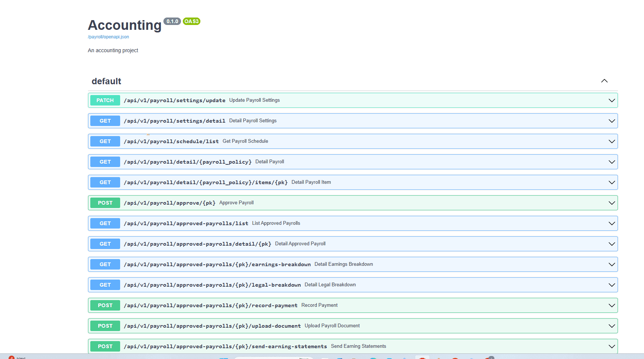Screen dimensions: 644x359
Task: Click the POST badge for Approve Payroll
Action: point(105,203)
